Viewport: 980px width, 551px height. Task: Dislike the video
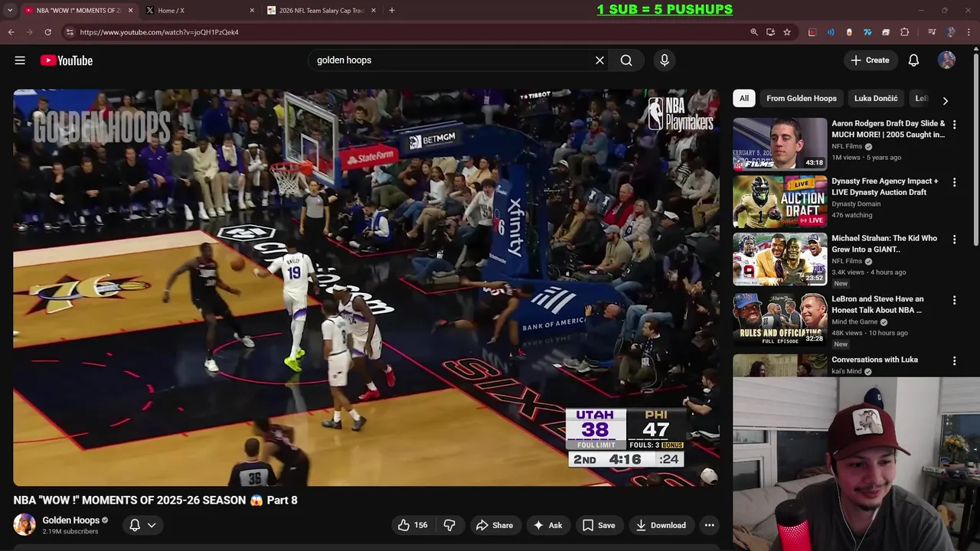449,525
